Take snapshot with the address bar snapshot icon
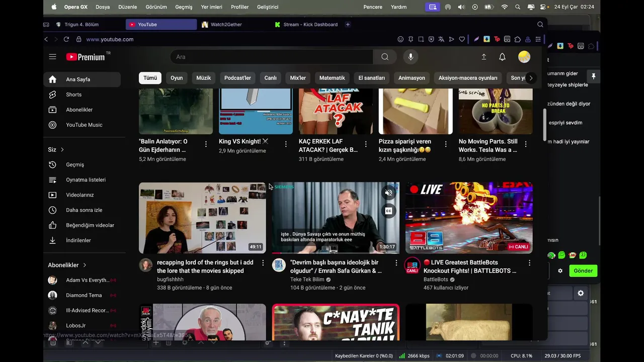644x362 pixels. (x=421, y=39)
